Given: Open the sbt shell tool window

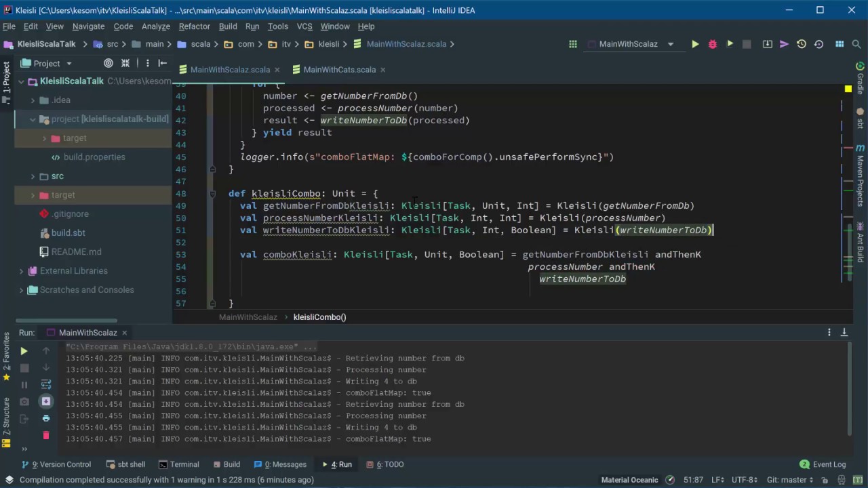Looking at the screenshot, I should tap(126, 465).
